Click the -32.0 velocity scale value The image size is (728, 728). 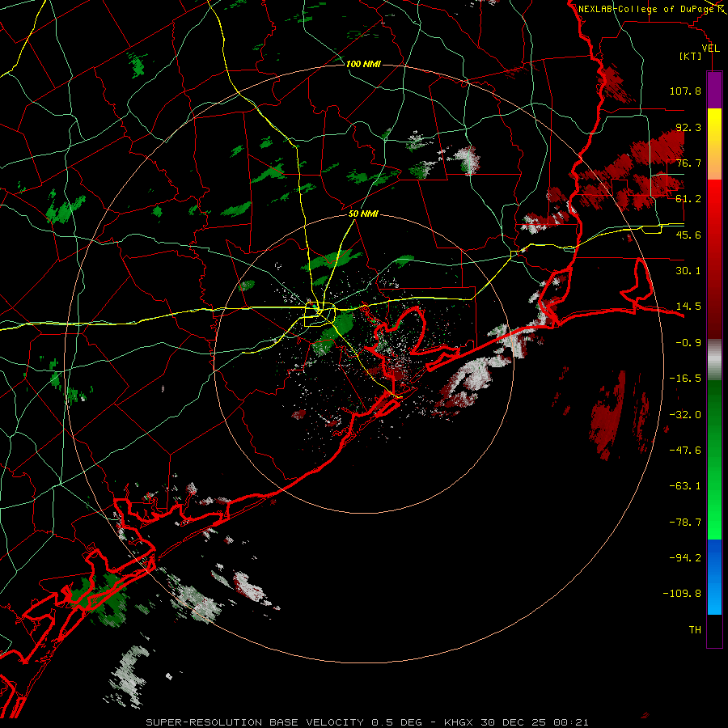pos(685,415)
